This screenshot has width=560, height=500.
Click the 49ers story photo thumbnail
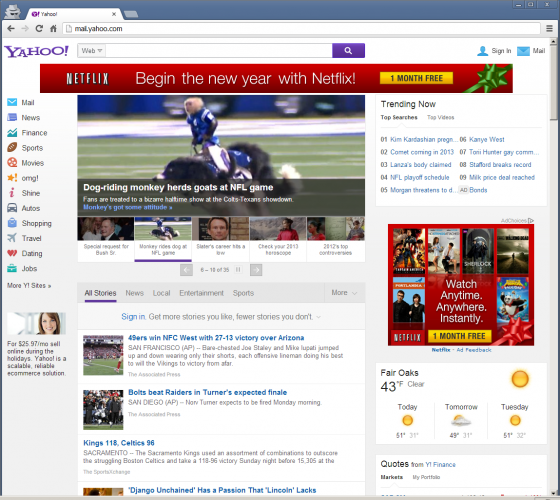pyautogui.click(x=103, y=355)
